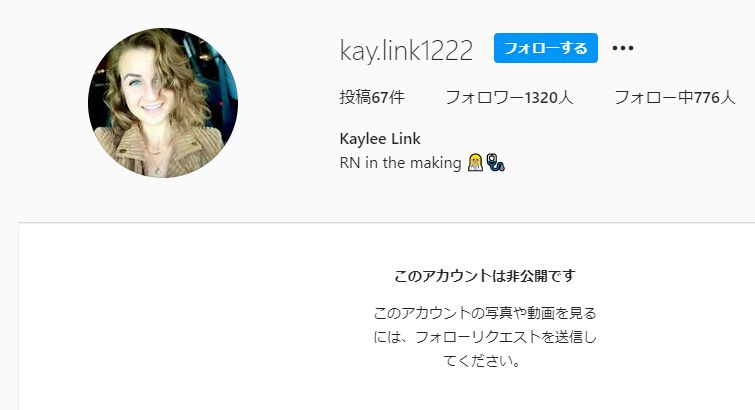This screenshot has height=410, width=755.
Task: Click the number 776 in following
Action: [x=706, y=98]
